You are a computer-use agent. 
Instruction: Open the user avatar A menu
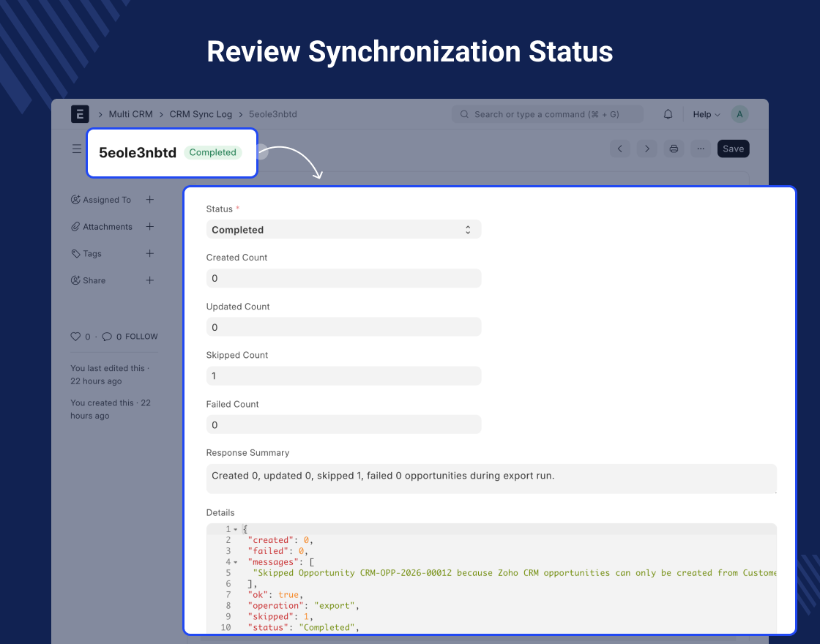pos(739,114)
